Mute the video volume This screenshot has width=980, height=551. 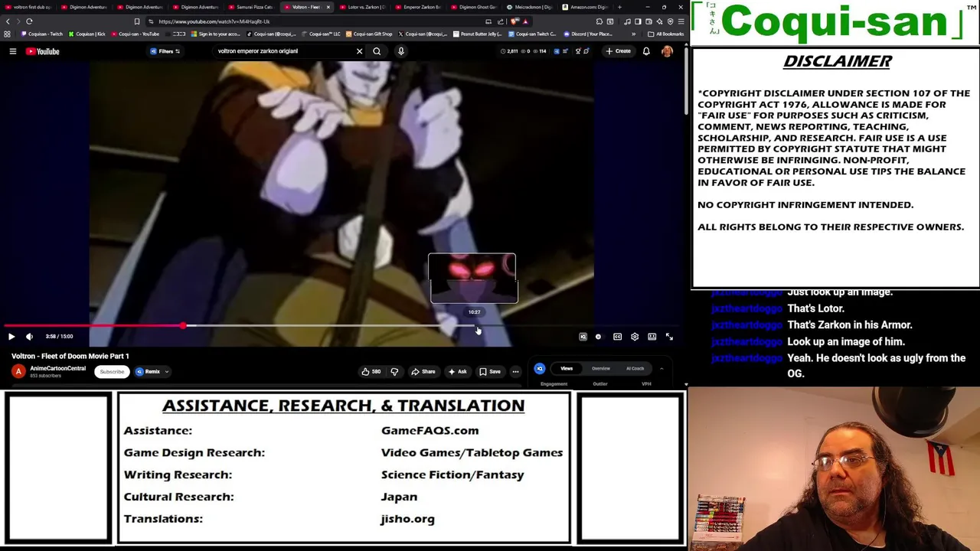[x=29, y=337]
